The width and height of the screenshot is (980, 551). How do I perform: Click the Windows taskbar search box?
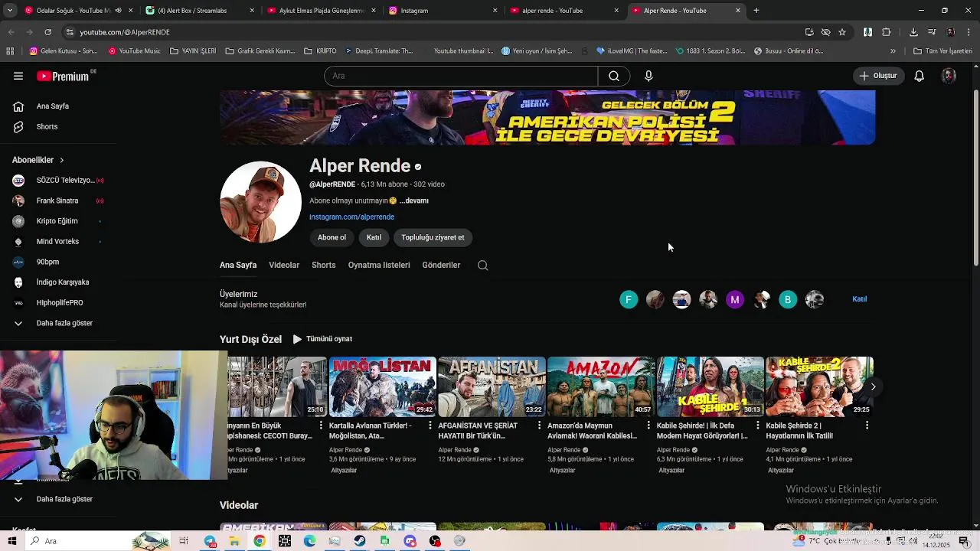point(96,541)
